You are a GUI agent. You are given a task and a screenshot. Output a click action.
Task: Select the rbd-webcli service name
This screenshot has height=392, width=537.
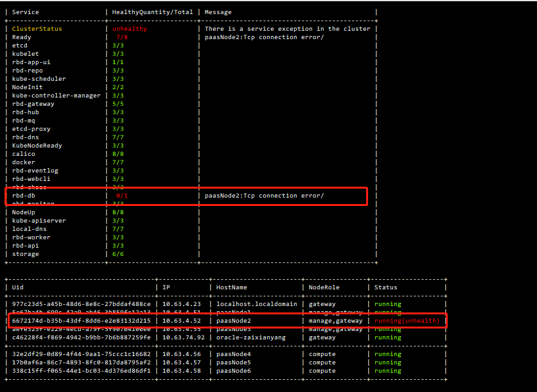tap(31, 179)
